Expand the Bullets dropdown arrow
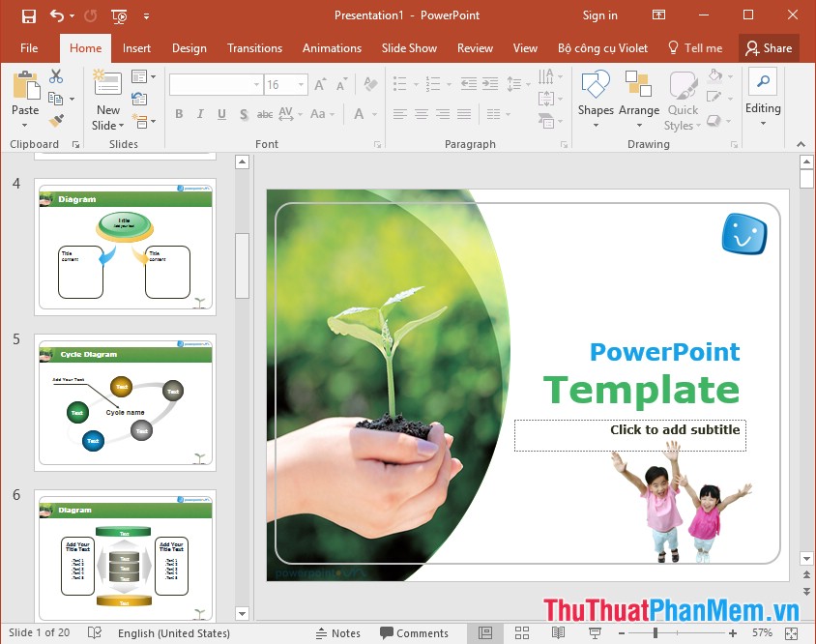 pyautogui.click(x=416, y=84)
